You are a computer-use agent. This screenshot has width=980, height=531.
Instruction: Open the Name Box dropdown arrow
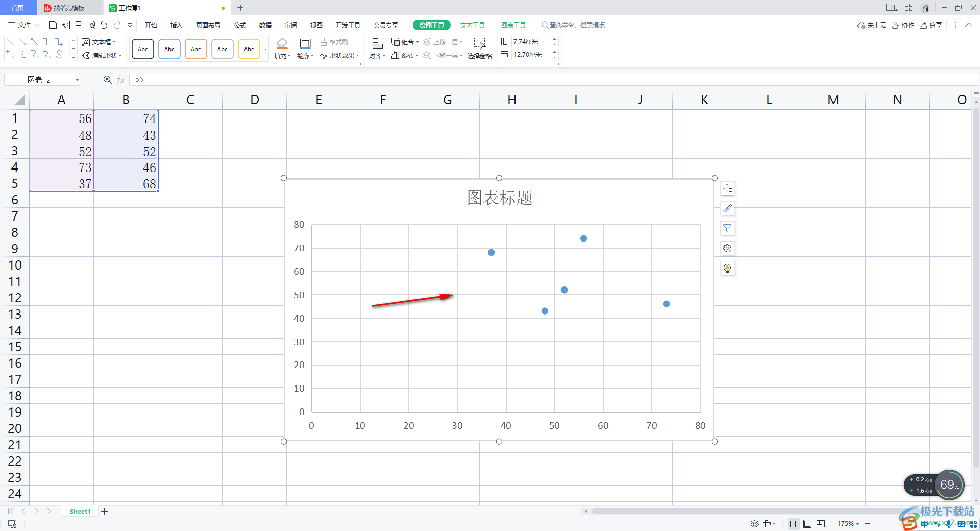[x=77, y=80]
